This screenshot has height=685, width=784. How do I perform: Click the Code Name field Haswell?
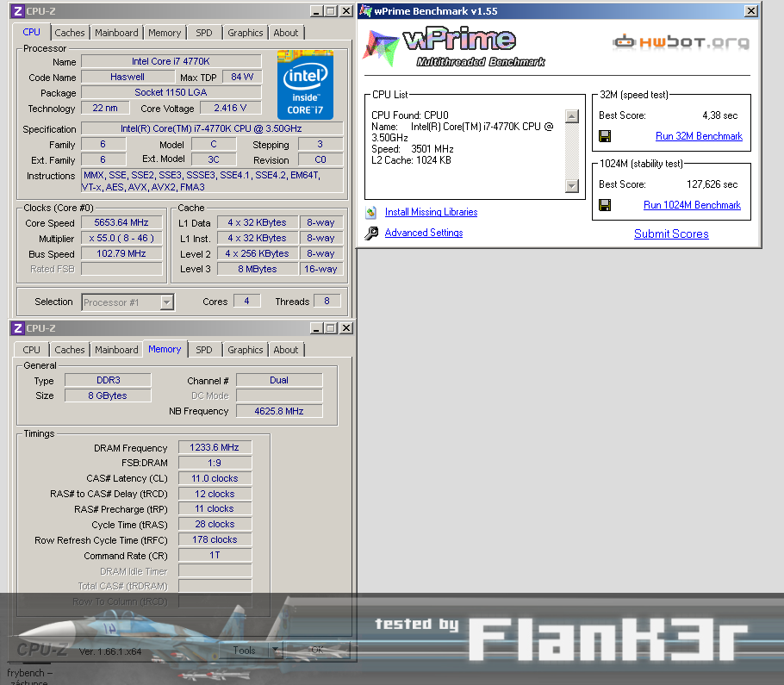(x=128, y=77)
